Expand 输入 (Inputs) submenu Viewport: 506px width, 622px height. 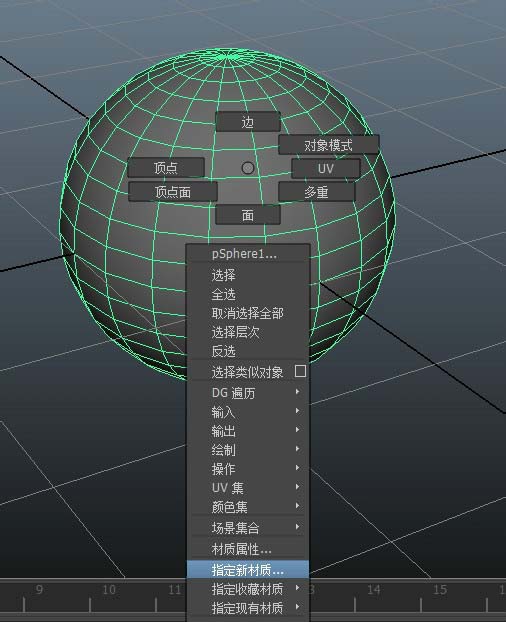coord(248,412)
